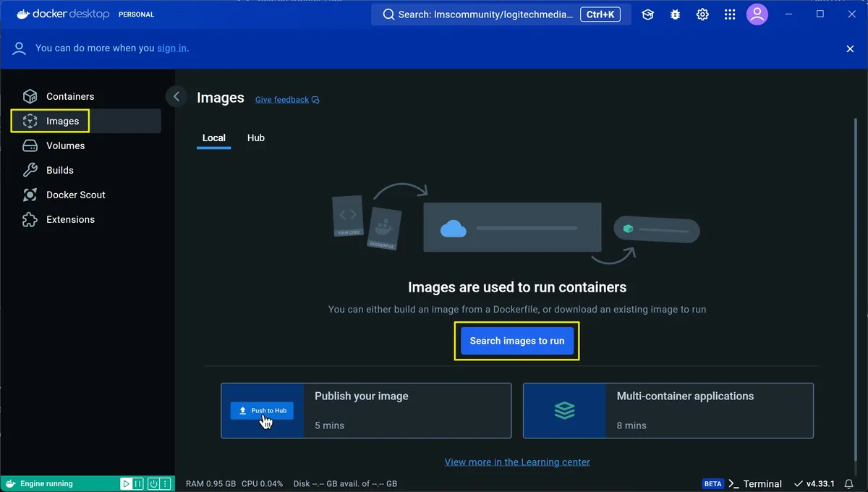Open the apps grid menu icon
The height and width of the screenshot is (492, 868).
point(730,14)
